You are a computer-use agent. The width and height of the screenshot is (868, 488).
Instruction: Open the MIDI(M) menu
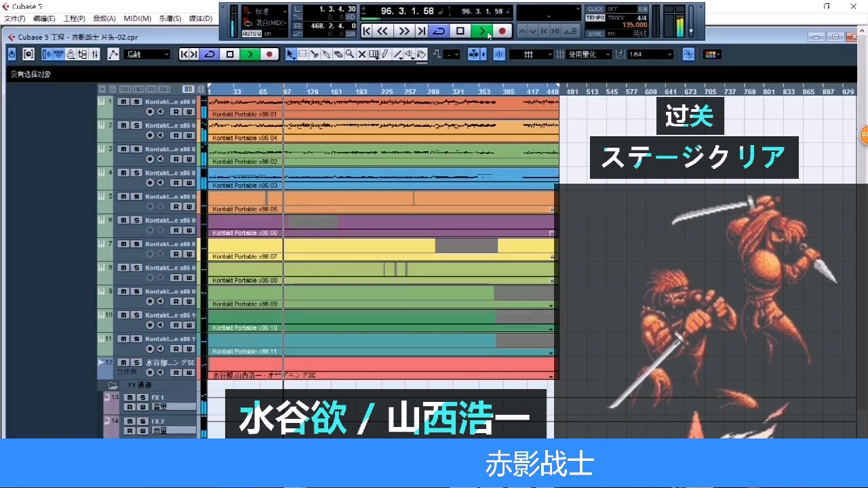tap(137, 18)
